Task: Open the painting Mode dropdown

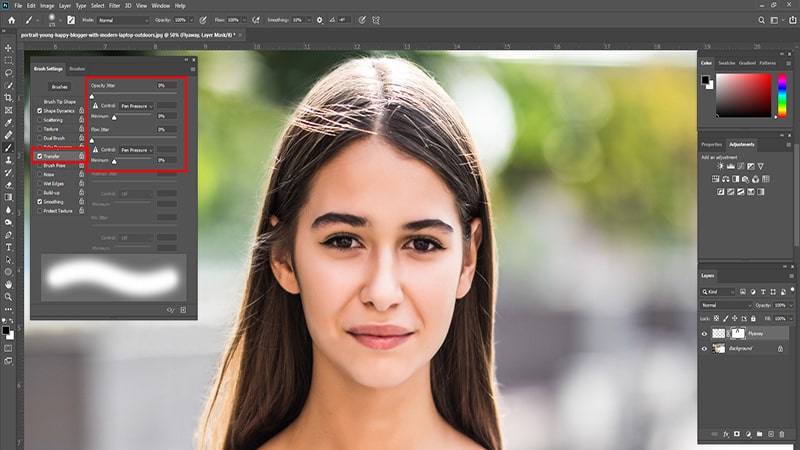Action: point(122,20)
